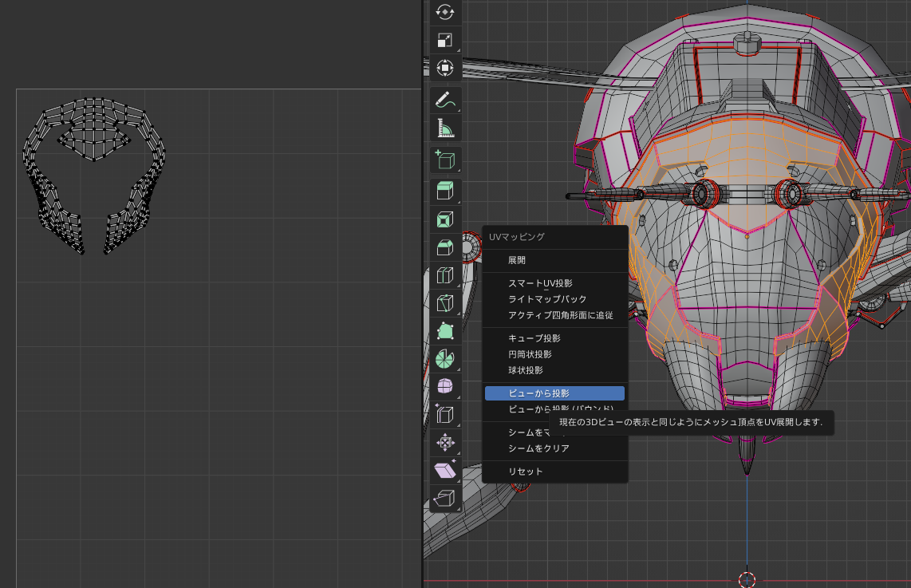Screen dimensions: 911x588
Task: Select 円筒状投影 menu item
Action: pyautogui.click(x=530, y=354)
